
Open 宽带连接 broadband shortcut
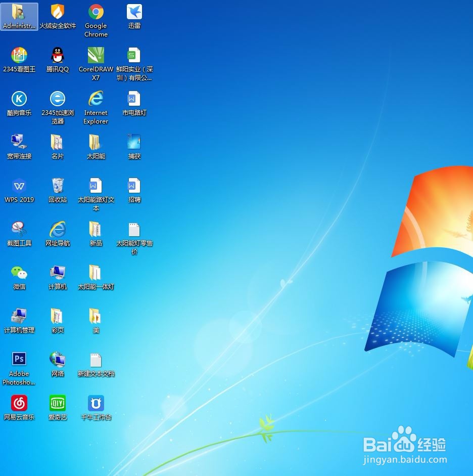(19, 147)
